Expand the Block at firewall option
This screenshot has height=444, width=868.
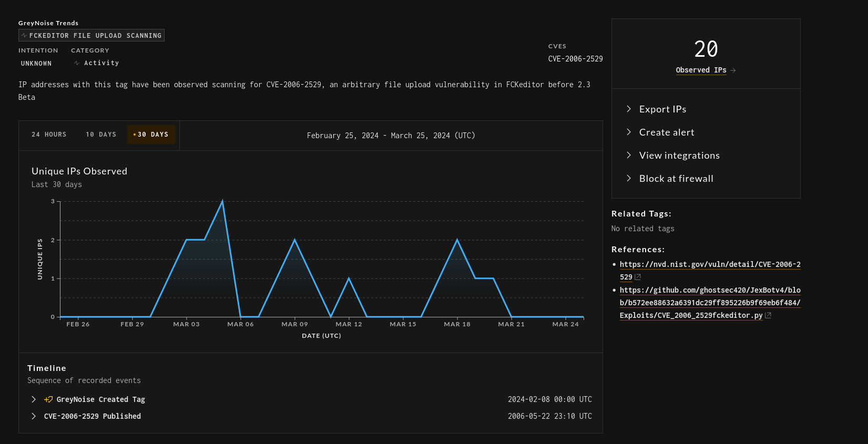point(676,179)
